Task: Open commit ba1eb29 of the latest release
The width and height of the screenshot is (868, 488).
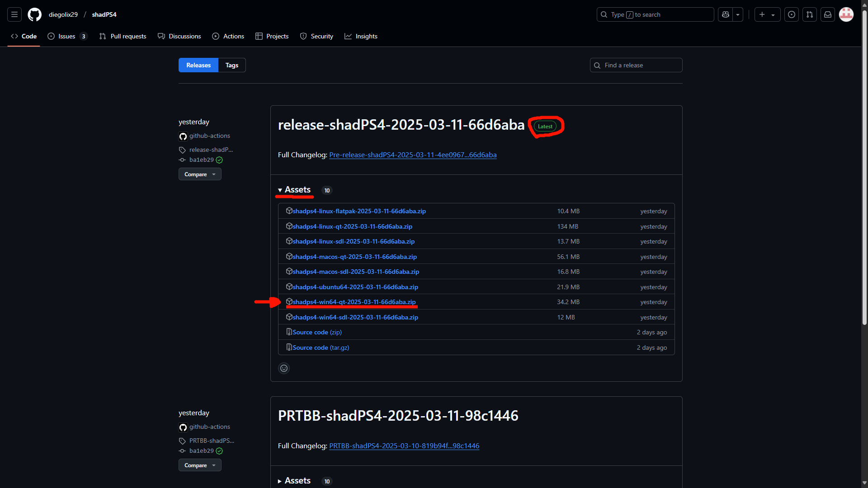Action: tap(202, 160)
